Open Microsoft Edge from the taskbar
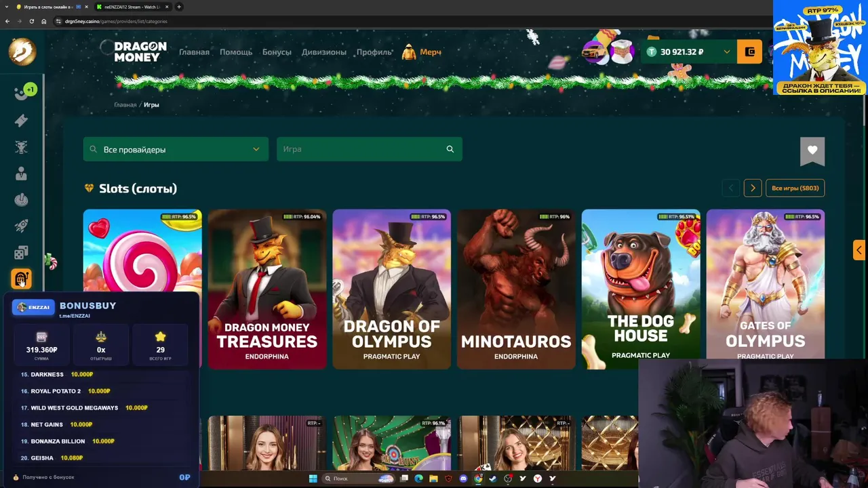This screenshot has width=868, height=488. pyautogui.click(x=418, y=479)
